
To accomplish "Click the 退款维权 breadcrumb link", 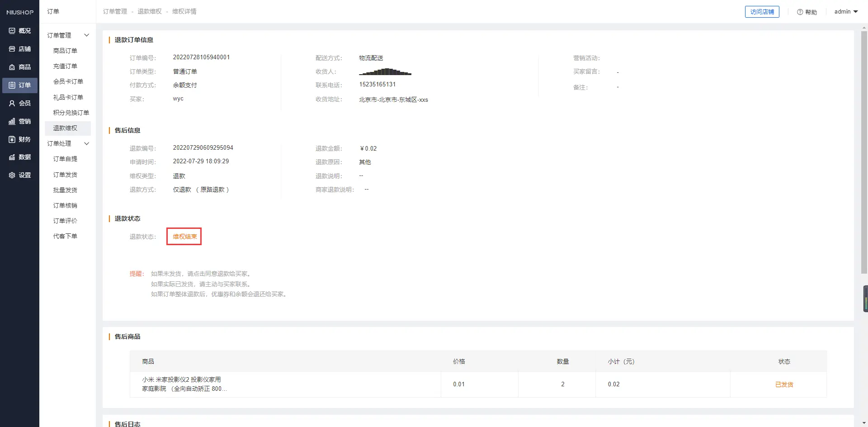I will pyautogui.click(x=150, y=11).
